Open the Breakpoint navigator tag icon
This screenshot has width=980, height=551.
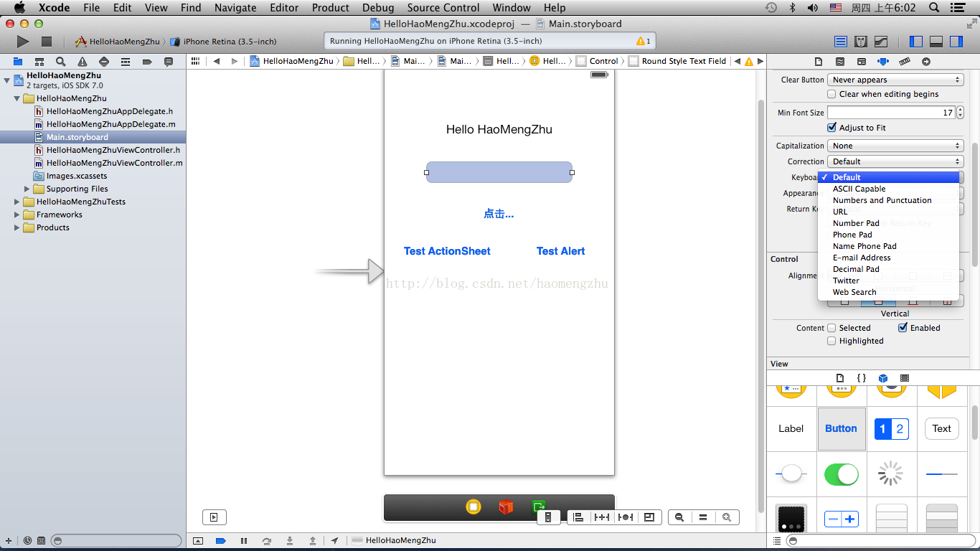click(147, 62)
